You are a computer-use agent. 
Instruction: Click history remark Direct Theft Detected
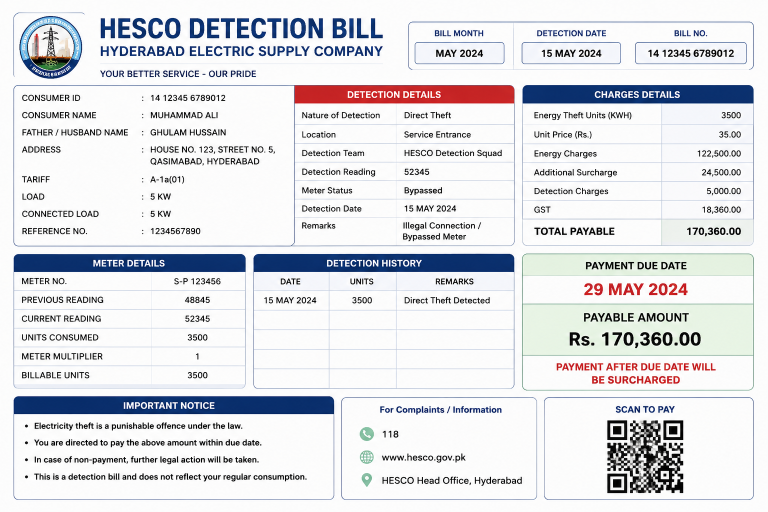[x=447, y=300]
